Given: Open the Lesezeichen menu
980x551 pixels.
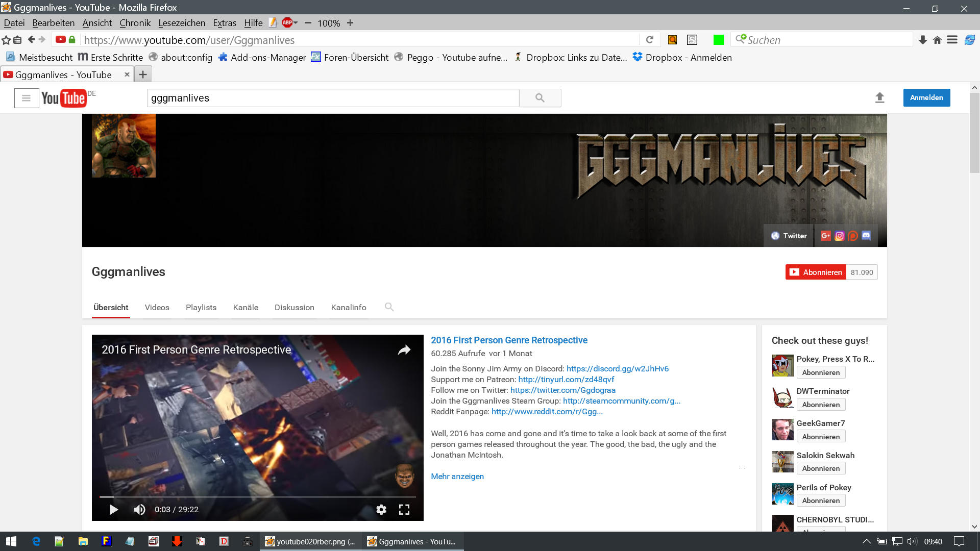Looking at the screenshot, I should click(x=181, y=23).
